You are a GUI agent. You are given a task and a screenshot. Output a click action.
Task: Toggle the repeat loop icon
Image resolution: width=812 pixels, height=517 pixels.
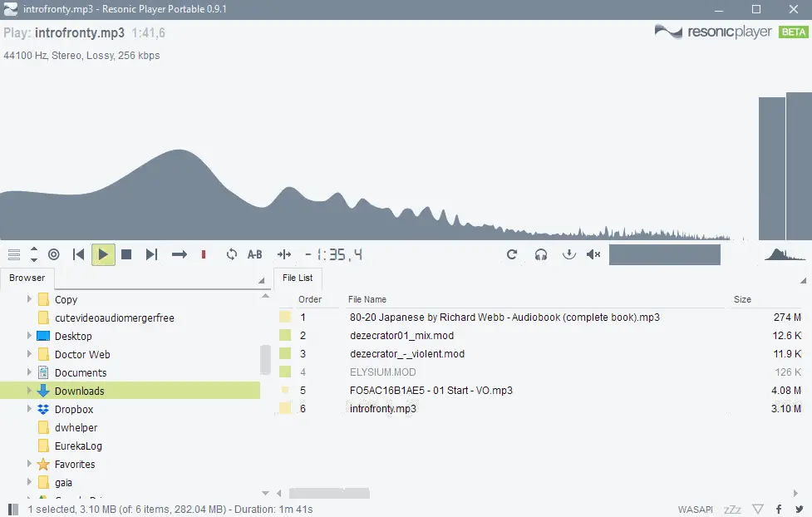click(232, 254)
